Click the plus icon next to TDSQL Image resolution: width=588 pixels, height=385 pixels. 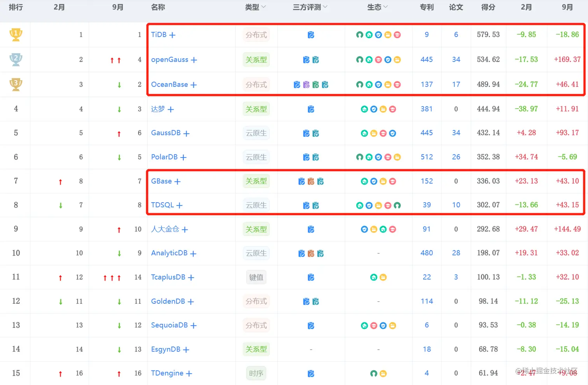tap(179, 205)
